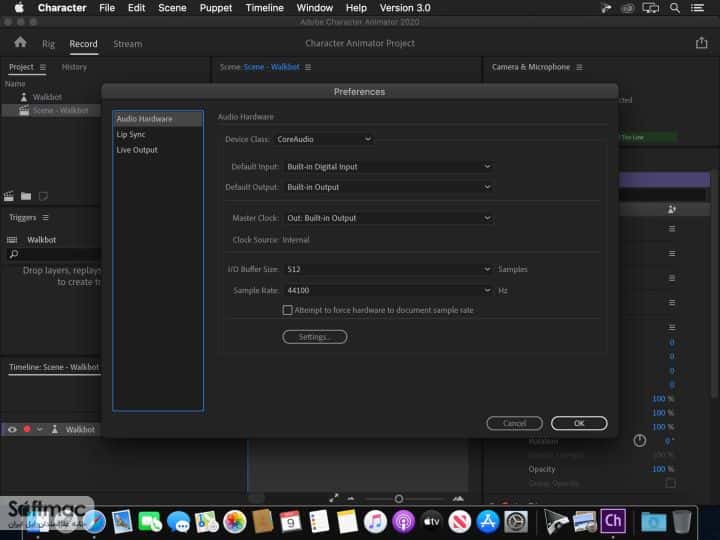
Task: Open the Master Clock dropdown
Action: click(x=388, y=218)
